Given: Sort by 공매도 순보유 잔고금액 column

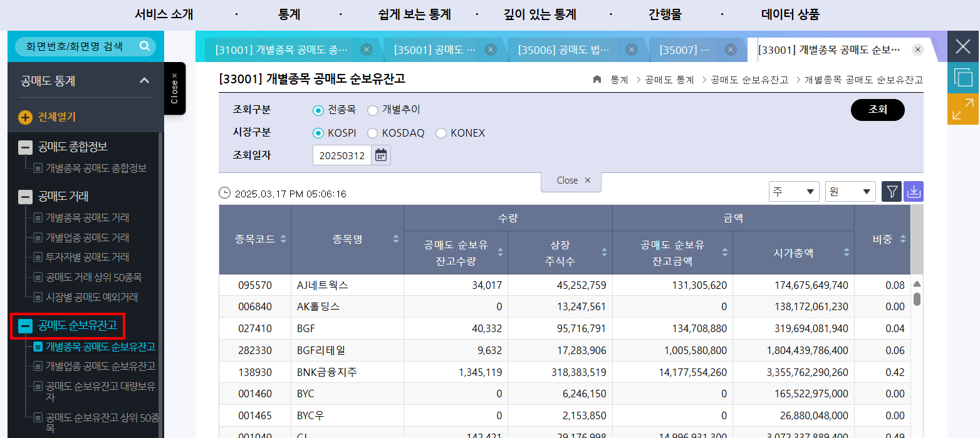Looking at the screenshot, I should pyautogui.click(x=725, y=253).
